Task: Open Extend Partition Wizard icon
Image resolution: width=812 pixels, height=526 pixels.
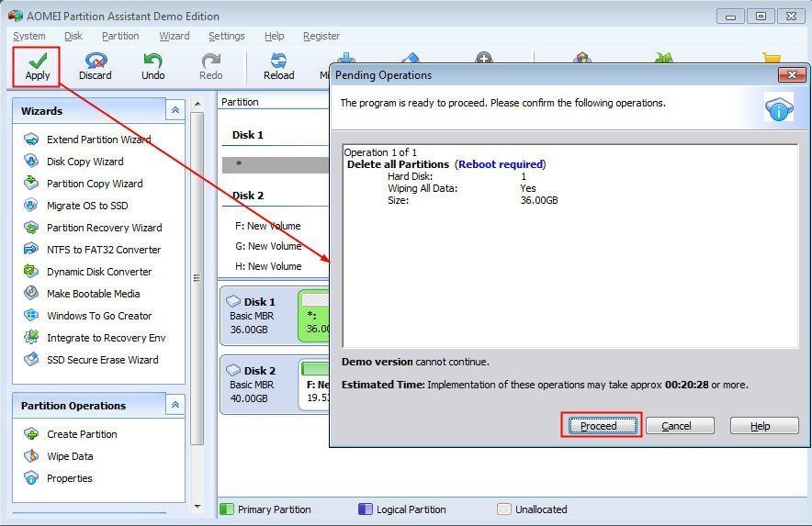Action: click(x=31, y=140)
